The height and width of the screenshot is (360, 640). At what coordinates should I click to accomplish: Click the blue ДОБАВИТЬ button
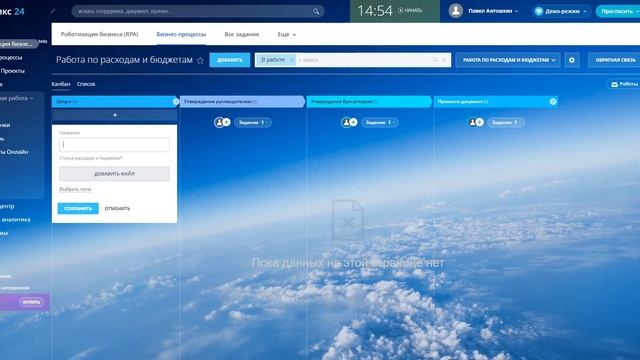click(x=230, y=60)
